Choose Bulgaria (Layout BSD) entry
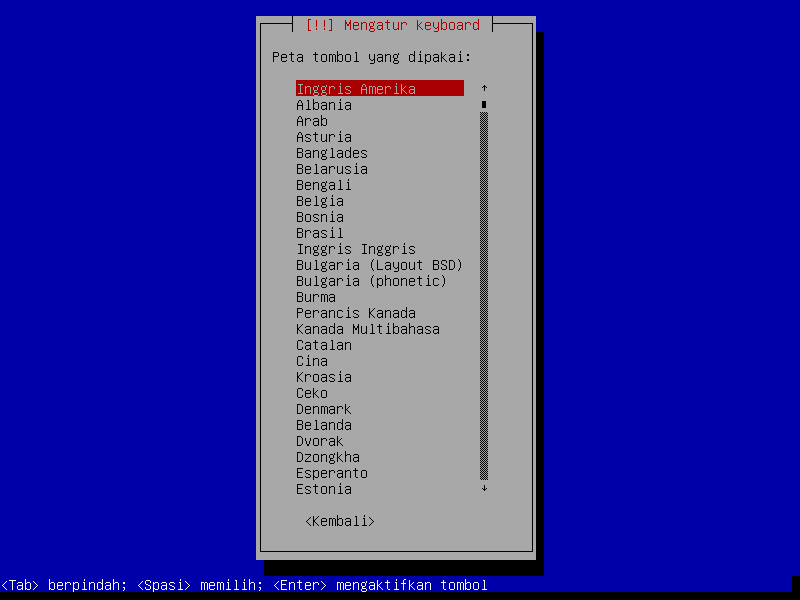 tap(379, 265)
